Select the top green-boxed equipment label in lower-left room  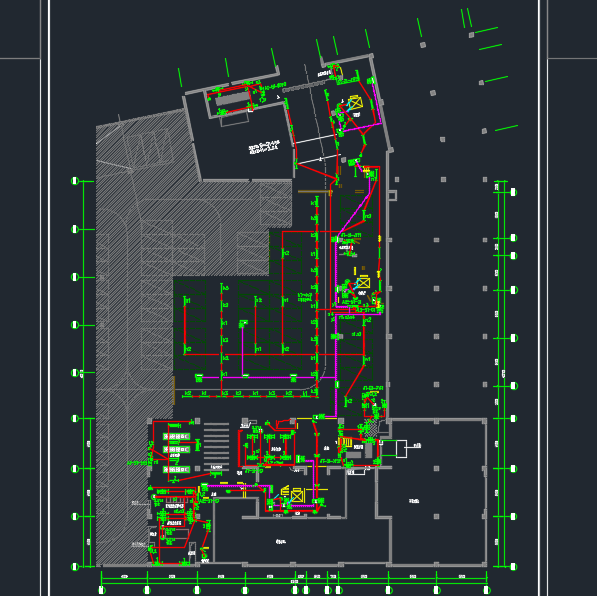[176, 436]
